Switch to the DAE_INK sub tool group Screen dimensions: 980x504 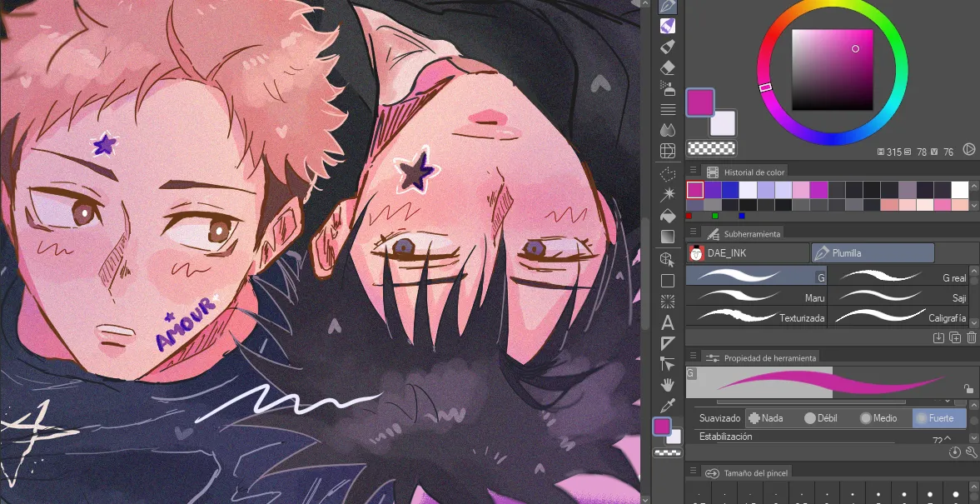(x=748, y=253)
